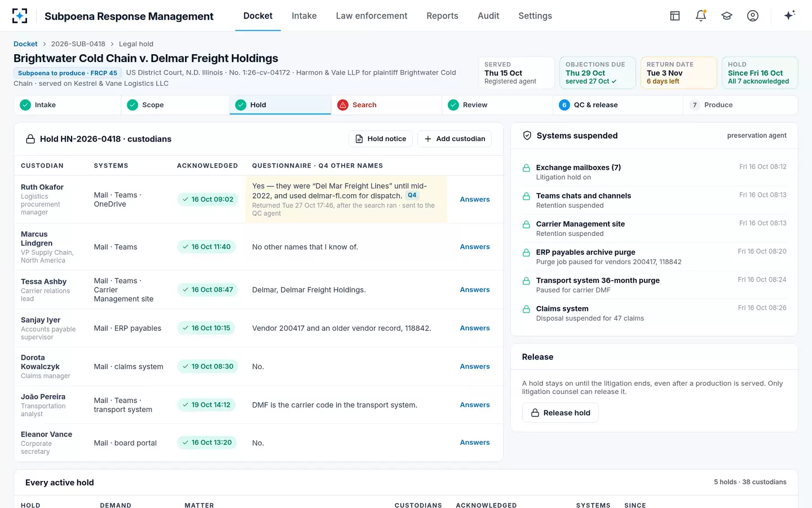812x508 pixels.
Task: Open the learning cap icon
Action: point(727,16)
